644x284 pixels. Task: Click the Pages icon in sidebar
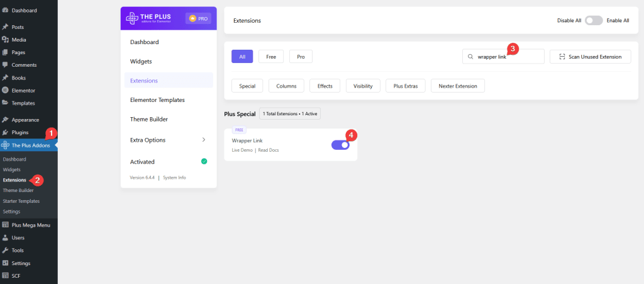pyautogui.click(x=5, y=53)
